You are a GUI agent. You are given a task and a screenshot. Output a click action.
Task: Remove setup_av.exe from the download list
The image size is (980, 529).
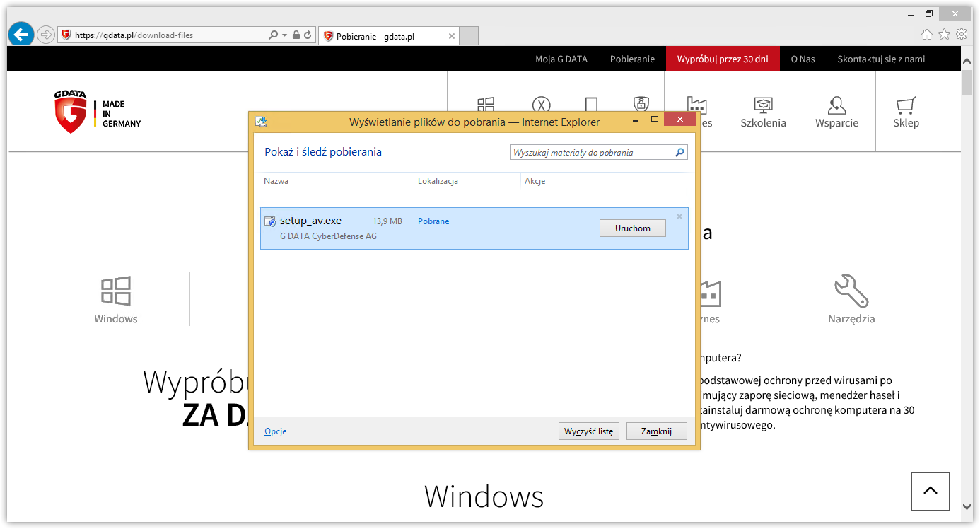(x=679, y=216)
